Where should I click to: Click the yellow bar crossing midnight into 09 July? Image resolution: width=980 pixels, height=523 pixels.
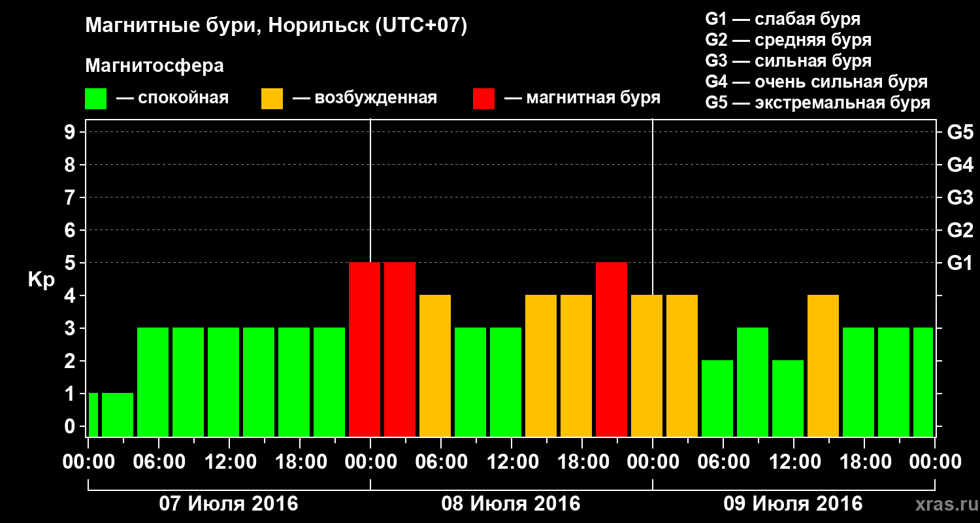point(647,365)
